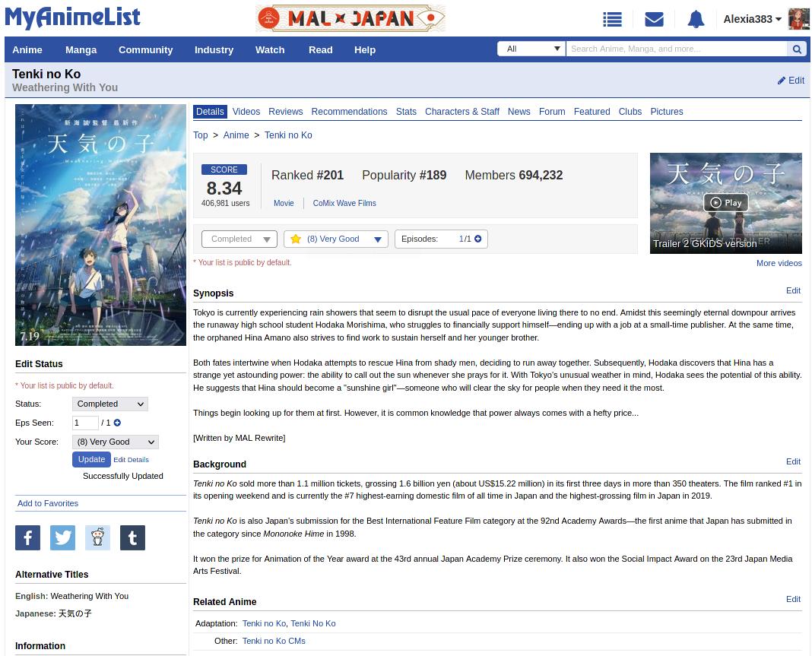Open the Your Score select in Edit Status
The image size is (812, 656).
[x=116, y=442]
